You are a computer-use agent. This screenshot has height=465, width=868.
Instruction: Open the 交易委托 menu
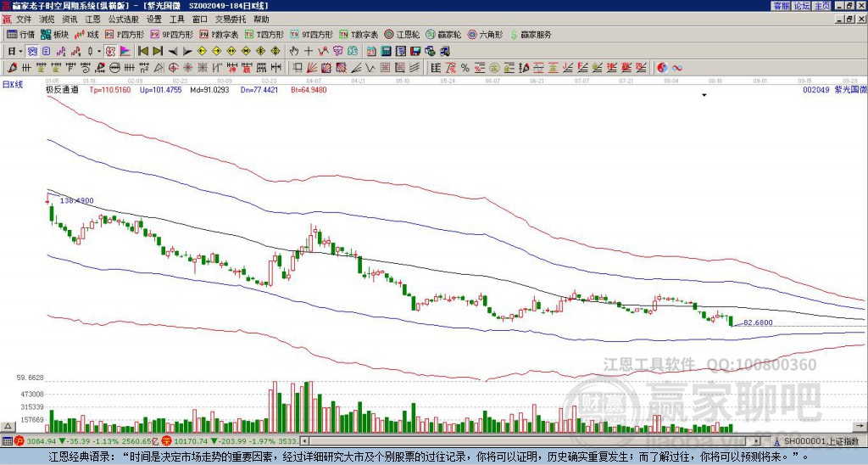pyautogui.click(x=231, y=20)
